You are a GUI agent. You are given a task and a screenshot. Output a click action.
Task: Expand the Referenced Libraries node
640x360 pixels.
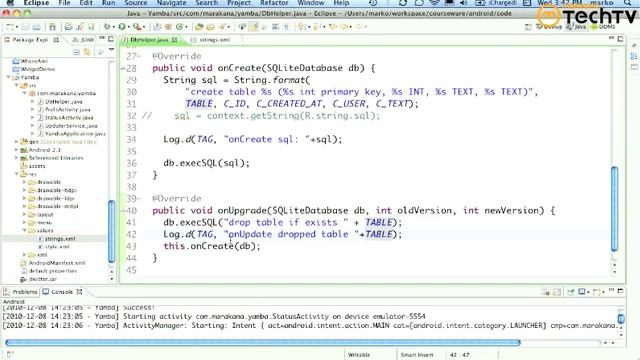click(x=16, y=158)
